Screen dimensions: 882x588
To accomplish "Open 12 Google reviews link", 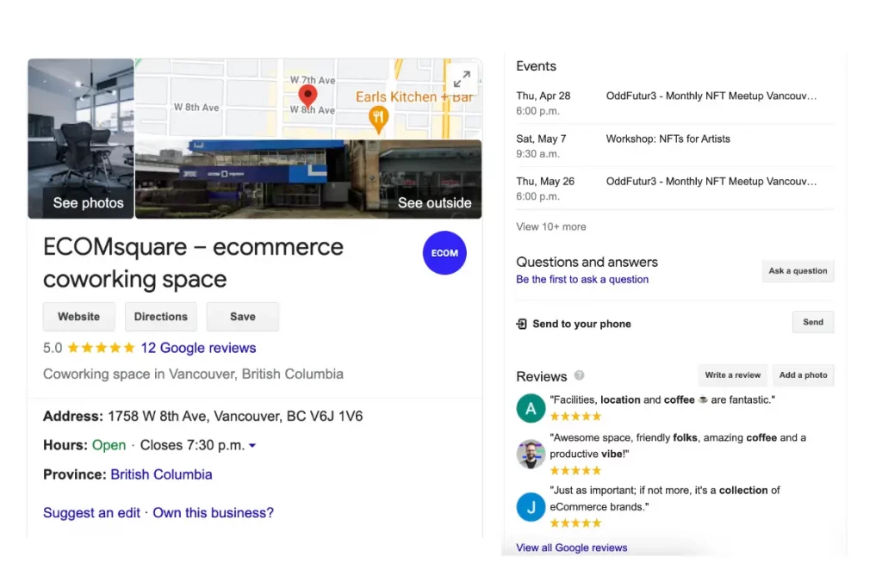I will click(198, 348).
